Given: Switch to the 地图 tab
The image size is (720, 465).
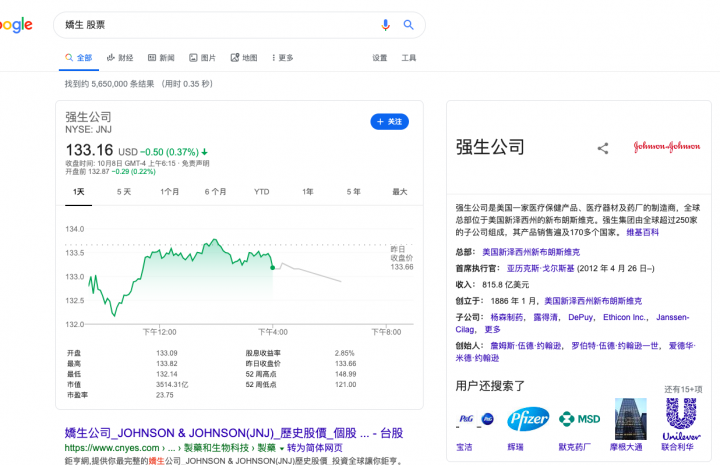Looking at the screenshot, I should 244,58.
